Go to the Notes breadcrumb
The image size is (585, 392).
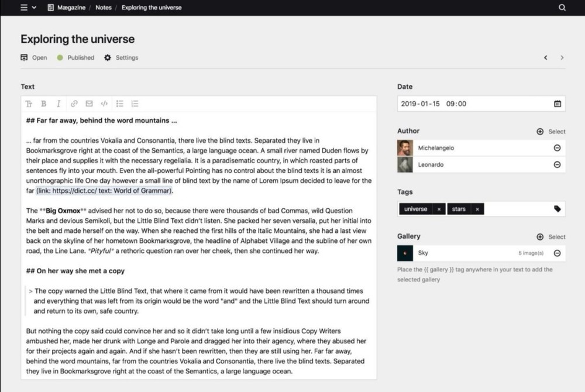click(104, 8)
